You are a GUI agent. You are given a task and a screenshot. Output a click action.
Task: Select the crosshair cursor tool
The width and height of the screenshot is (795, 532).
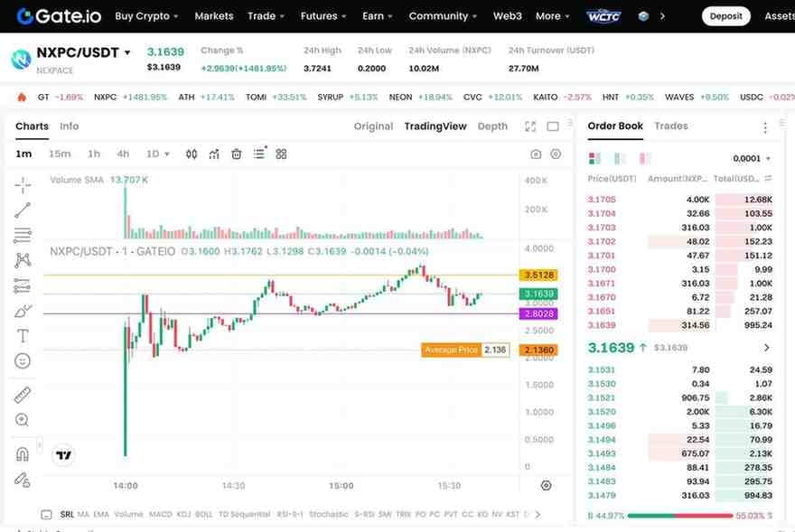point(23,185)
